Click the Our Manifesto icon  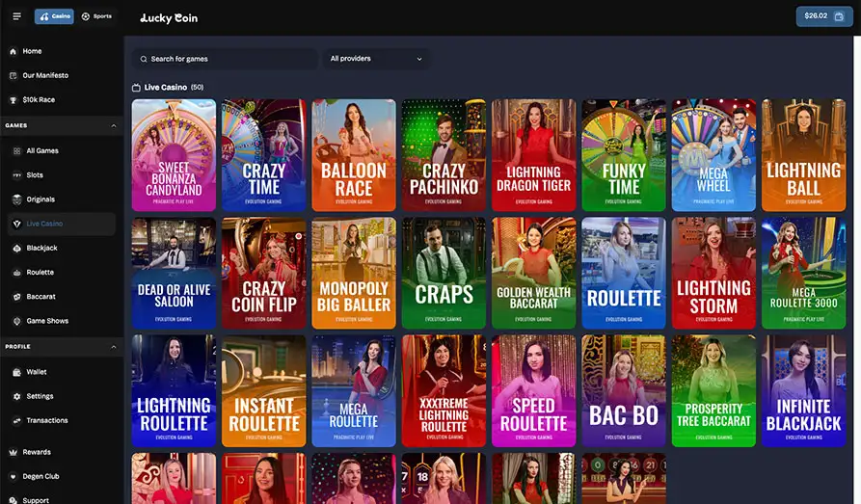pyautogui.click(x=13, y=75)
